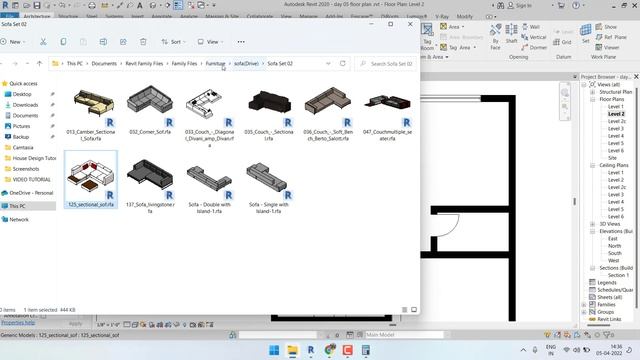Viewport: 640px width, 360px height.
Task: Open the View dropdown in File Explorer
Action: 211,42
